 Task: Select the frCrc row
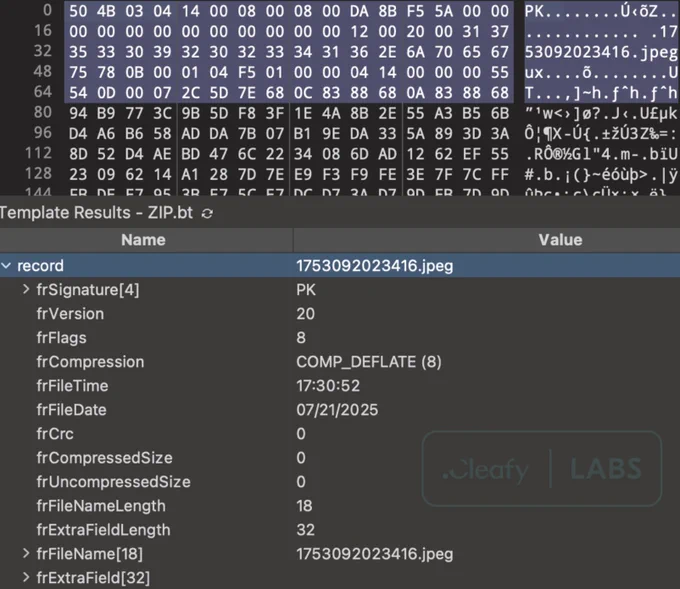tap(340, 434)
